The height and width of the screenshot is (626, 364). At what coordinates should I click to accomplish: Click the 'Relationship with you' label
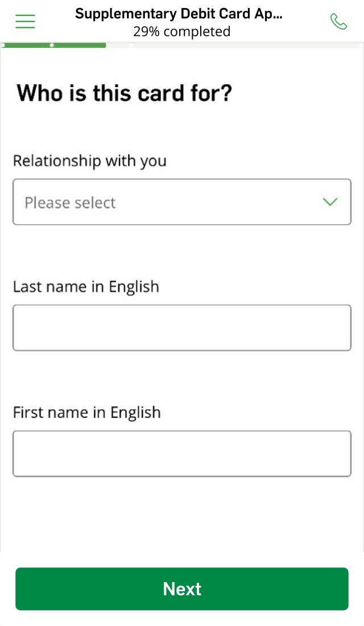click(90, 161)
